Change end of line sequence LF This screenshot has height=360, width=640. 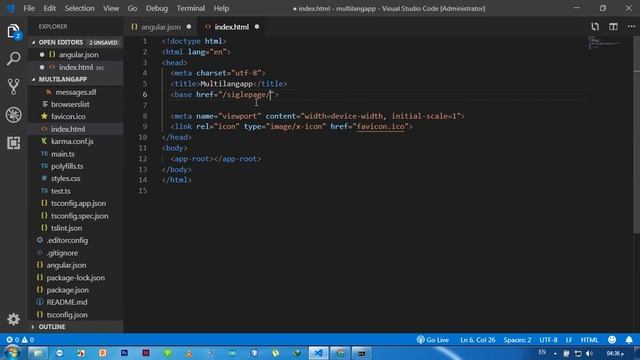[x=569, y=340]
